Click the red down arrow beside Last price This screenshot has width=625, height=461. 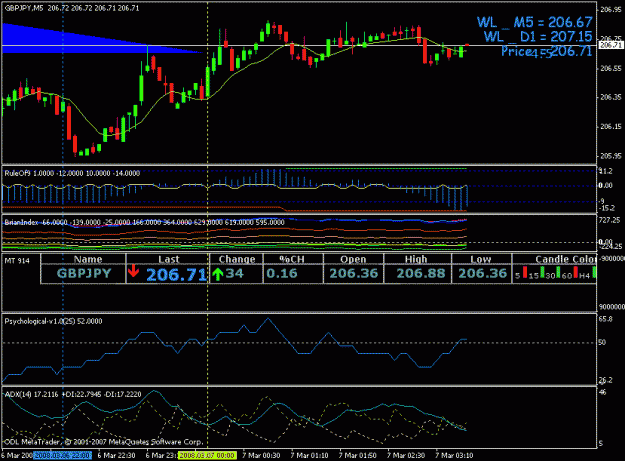click(x=134, y=272)
